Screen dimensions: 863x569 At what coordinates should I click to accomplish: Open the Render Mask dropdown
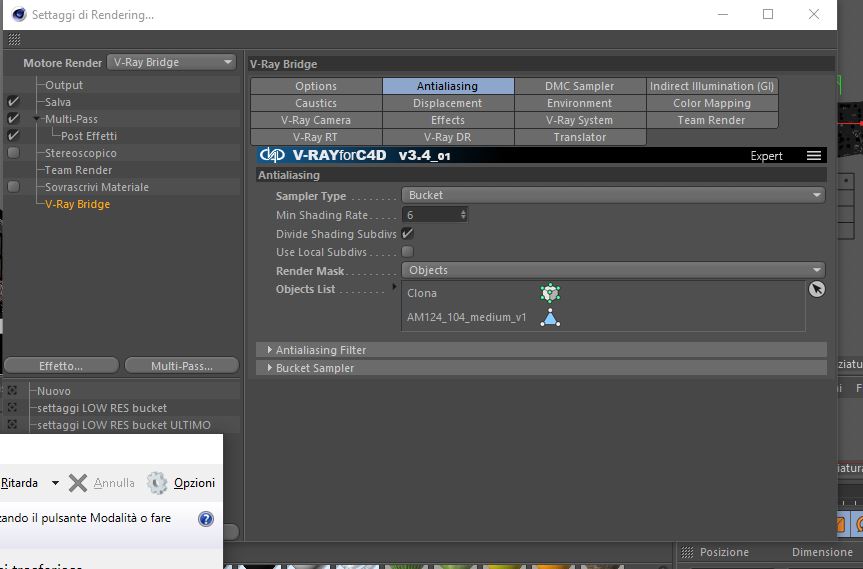tap(613, 270)
